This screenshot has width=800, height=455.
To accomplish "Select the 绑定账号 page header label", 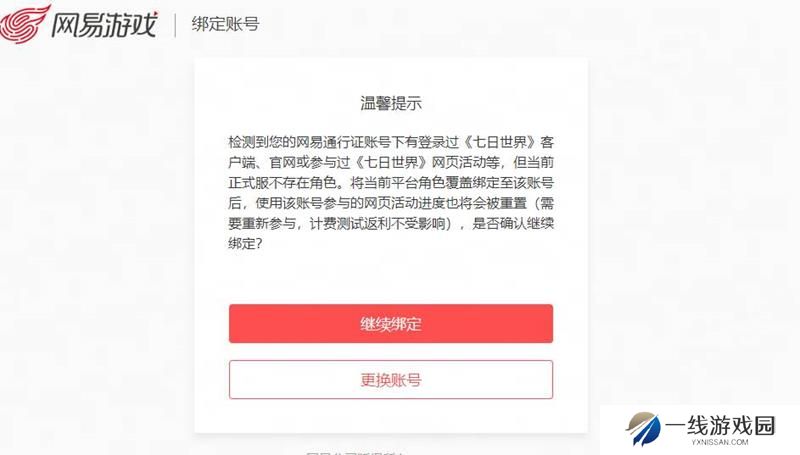I will tap(225, 24).
